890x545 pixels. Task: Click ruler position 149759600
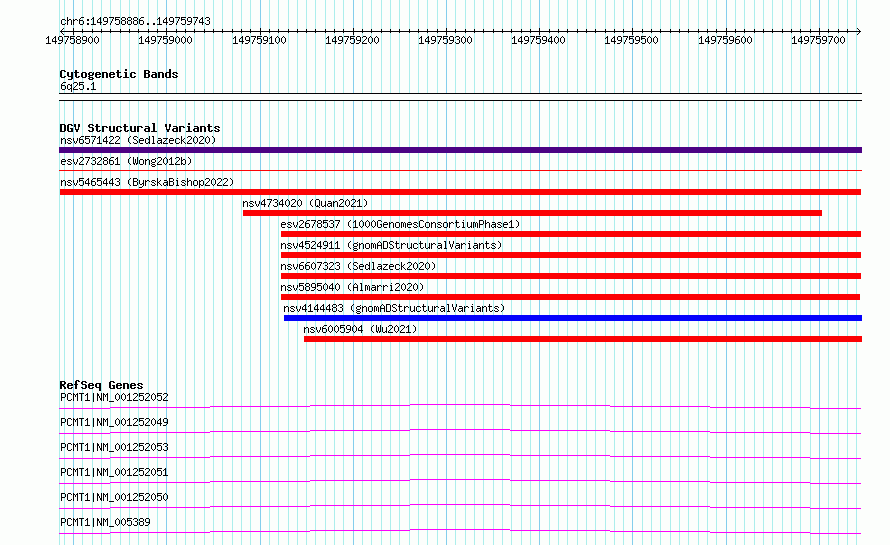tap(725, 40)
